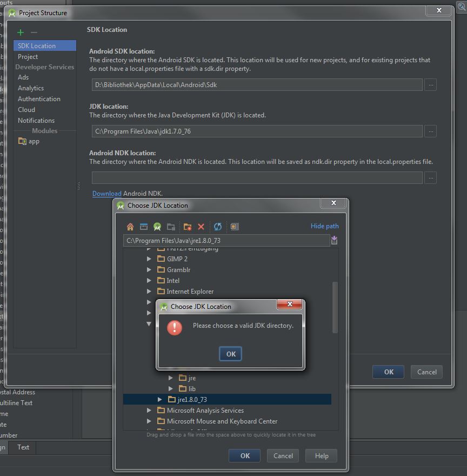The image size is (467, 476).
Task: Click OK in the Choose JDK Location file chooser
Action: point(244,455)
